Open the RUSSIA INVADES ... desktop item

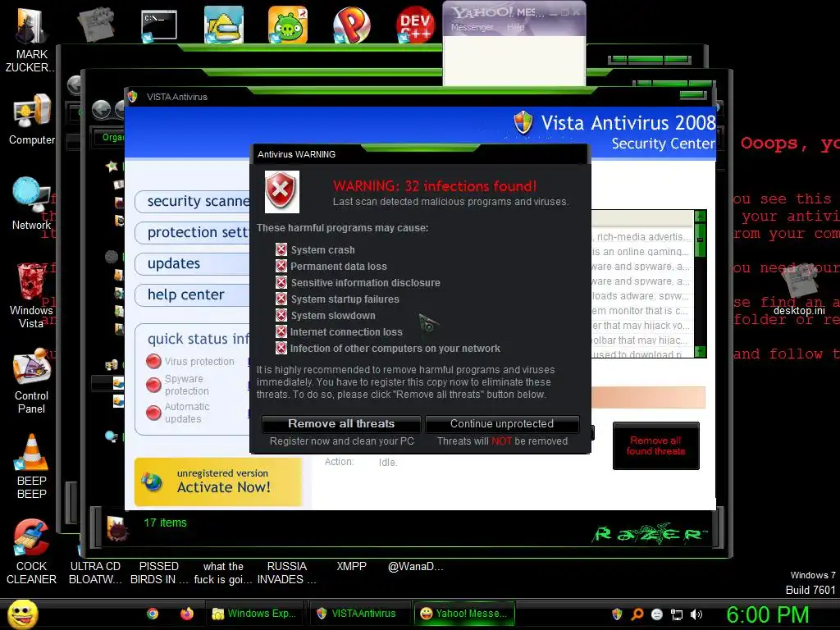click(x=286, y=573)
